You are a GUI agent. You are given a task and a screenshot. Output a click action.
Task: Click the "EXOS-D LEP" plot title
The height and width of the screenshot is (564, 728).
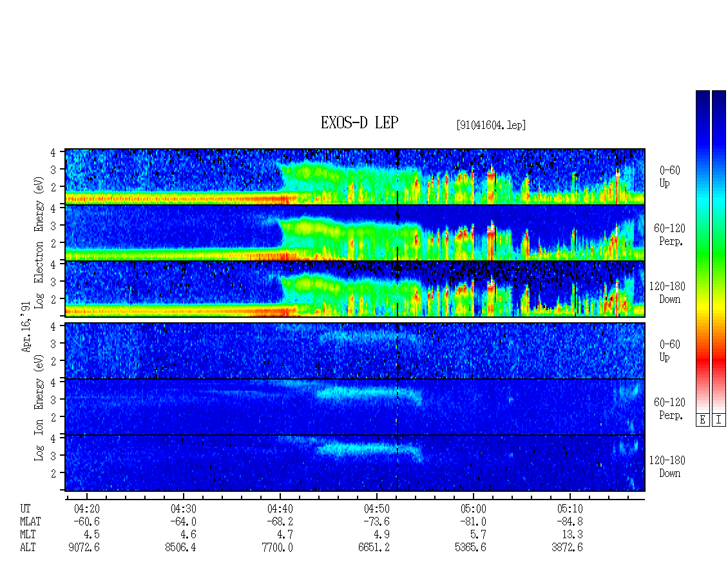point(359,122)
